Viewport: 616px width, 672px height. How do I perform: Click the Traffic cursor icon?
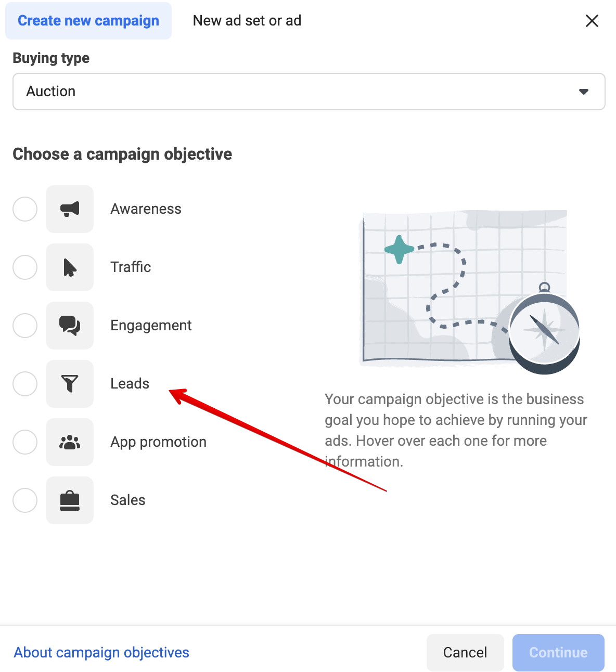tap(70, 267)
